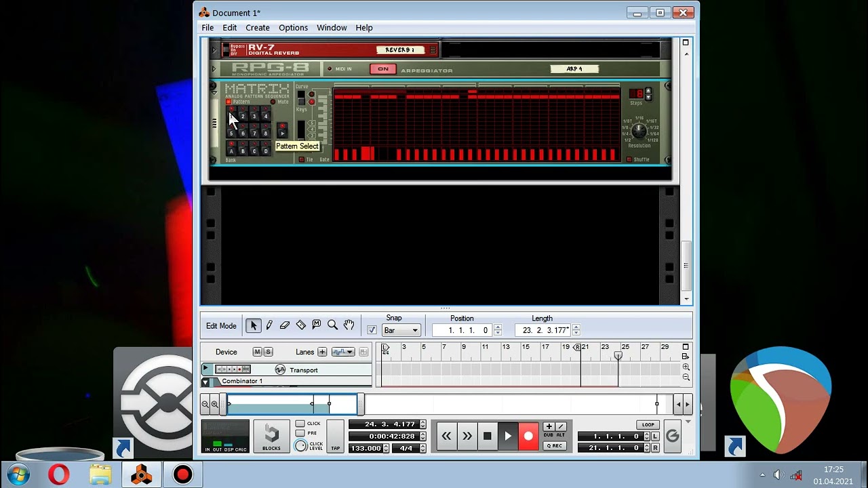Click the Position field stepper arrows
The image size is (868, 488).
tap(498, 330)
